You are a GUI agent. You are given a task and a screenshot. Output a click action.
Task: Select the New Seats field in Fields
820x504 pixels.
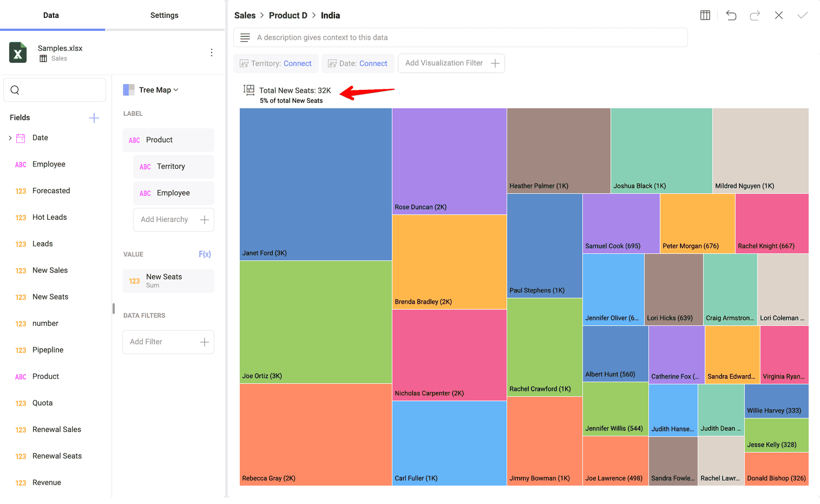(x=50, y=297)
